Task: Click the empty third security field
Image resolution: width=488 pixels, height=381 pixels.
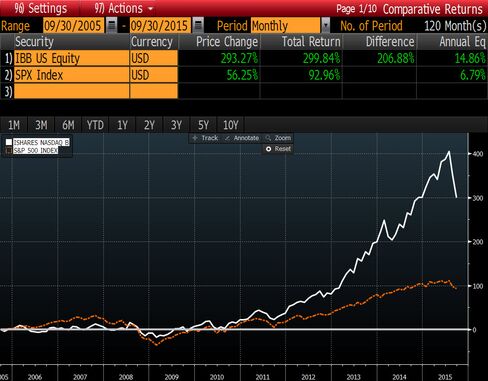Action: pos(72,91)
